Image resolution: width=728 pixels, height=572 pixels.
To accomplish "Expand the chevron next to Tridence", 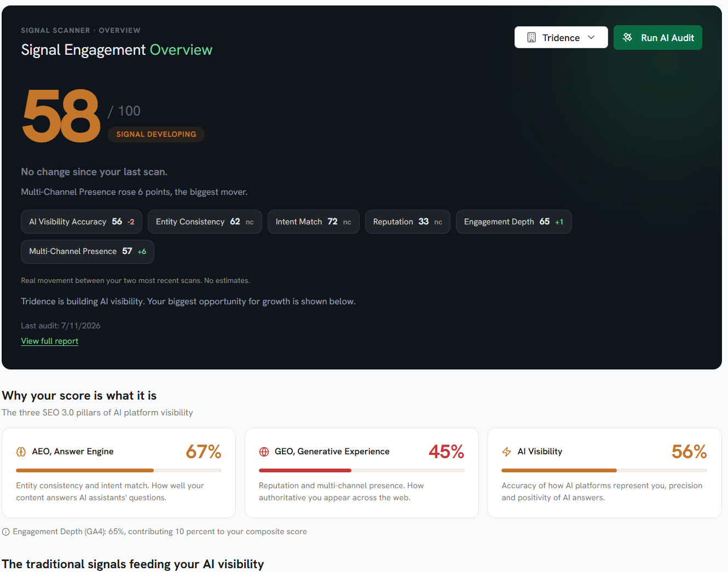I will tap(591, 37).
